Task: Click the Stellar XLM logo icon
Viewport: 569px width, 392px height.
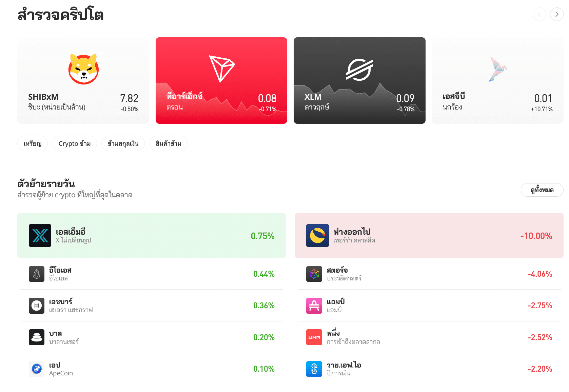Action: click(x=359, y=70)
